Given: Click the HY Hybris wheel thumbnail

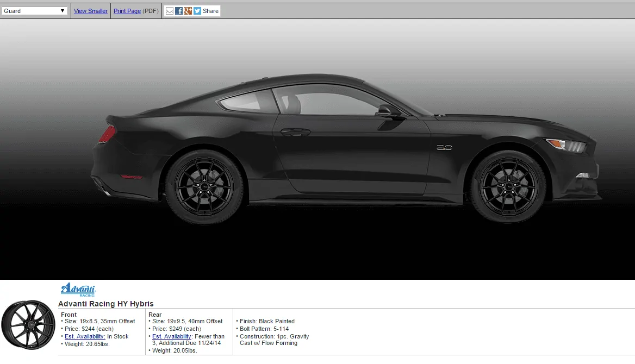Looking at the screenshot, I should point(28,325).
